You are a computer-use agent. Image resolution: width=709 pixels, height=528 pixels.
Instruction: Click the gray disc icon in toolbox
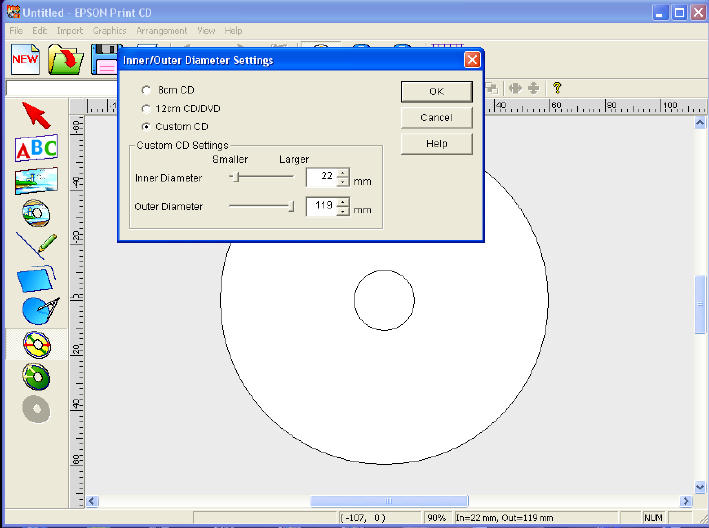coord(36,409)
